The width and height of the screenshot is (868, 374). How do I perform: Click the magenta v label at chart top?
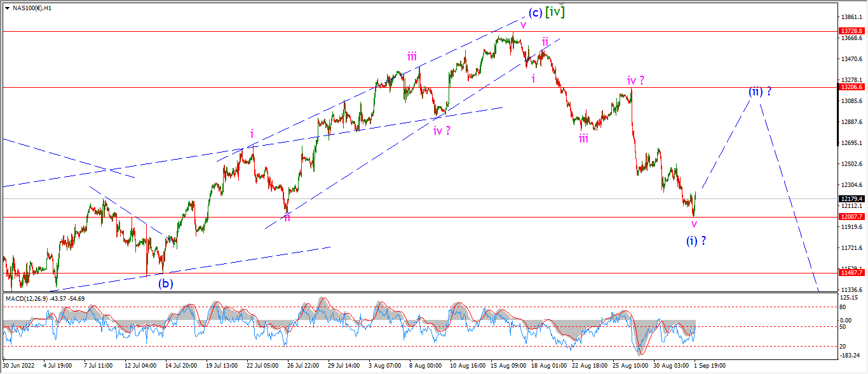click(x=523, y=25)
